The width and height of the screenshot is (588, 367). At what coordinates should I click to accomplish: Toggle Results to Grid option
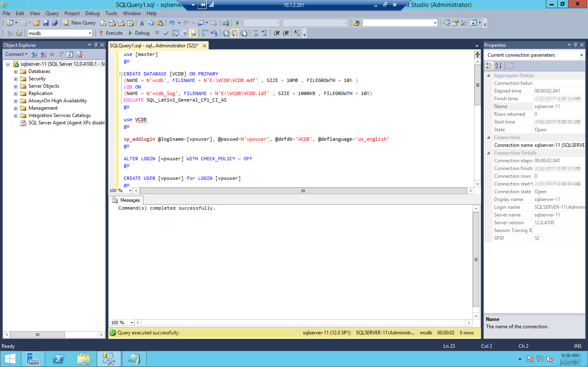pyautogui.click(x=234, y=33)
